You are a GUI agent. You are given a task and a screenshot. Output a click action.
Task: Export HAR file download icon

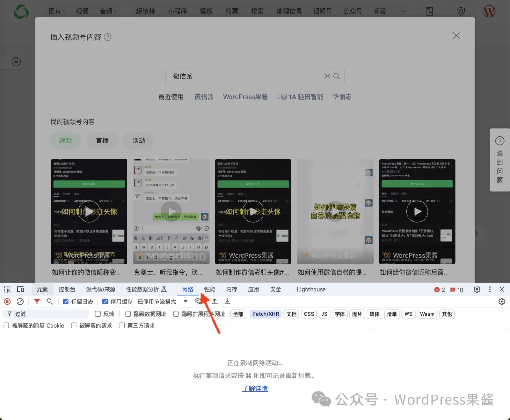tap(228, 302)
